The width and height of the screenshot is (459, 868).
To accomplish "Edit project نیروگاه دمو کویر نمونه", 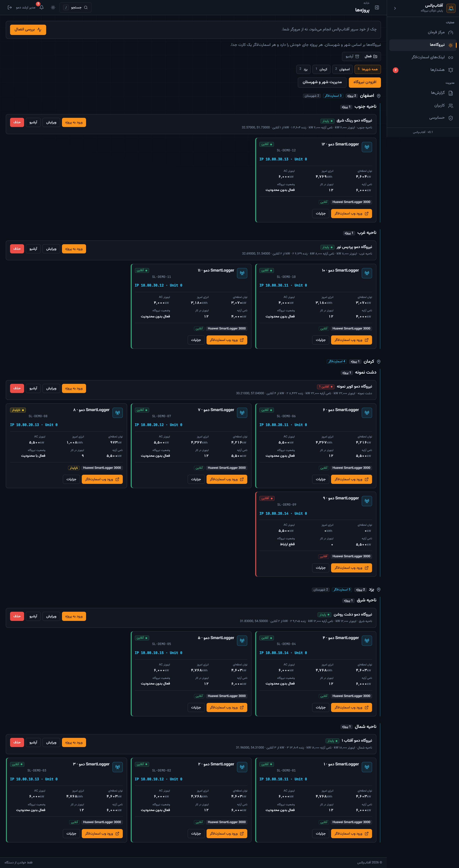I will coord(51,389).
